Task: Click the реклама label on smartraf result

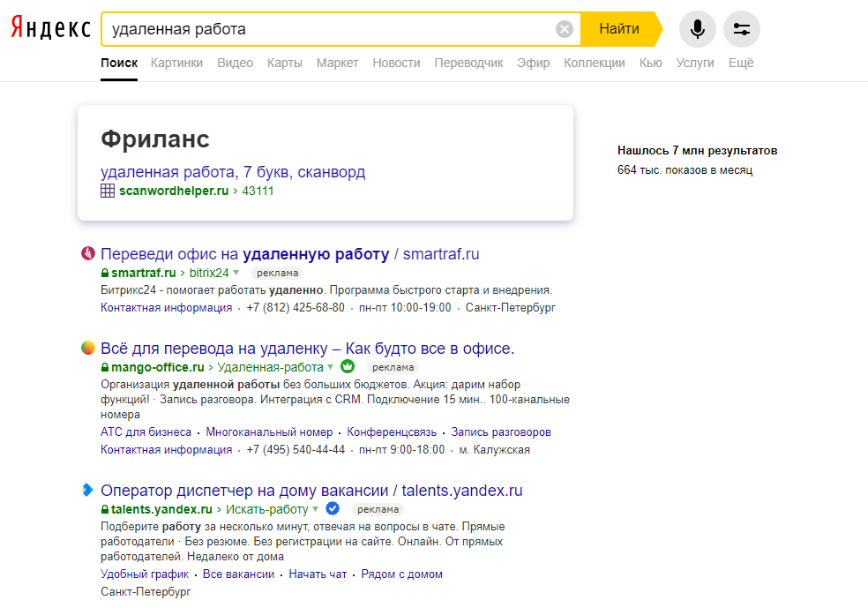Action: (x=277, y=273)
